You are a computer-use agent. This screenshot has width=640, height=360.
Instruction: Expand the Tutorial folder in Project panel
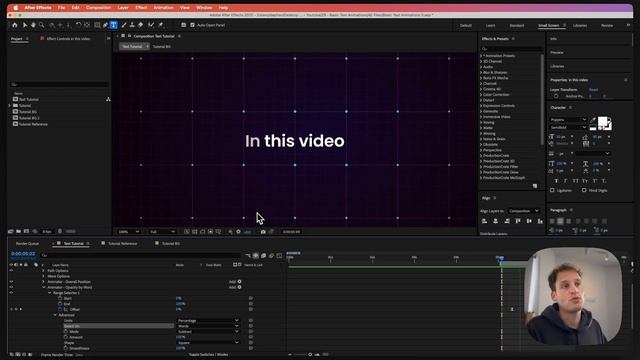10,105
